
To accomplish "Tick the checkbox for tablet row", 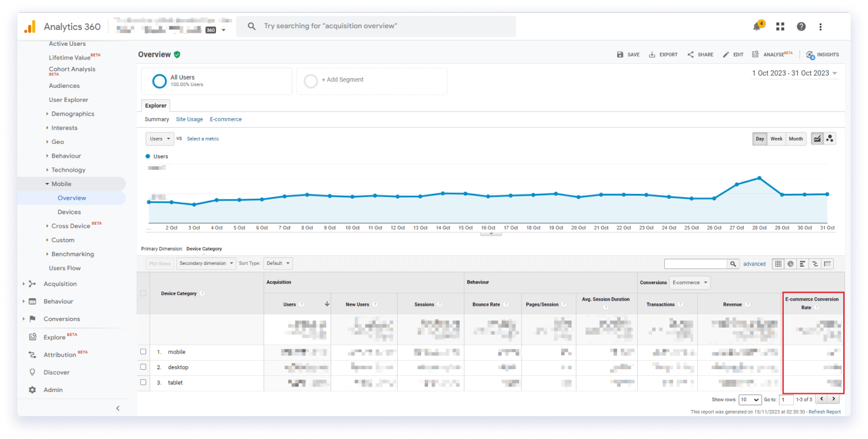I will coord(143,382).
